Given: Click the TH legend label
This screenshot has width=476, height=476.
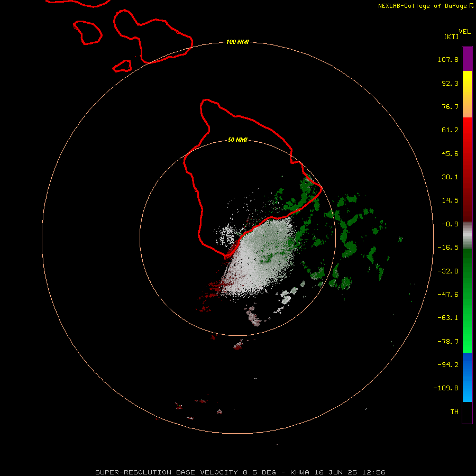Looking at the screenshot, I should [x=454, y=411].
